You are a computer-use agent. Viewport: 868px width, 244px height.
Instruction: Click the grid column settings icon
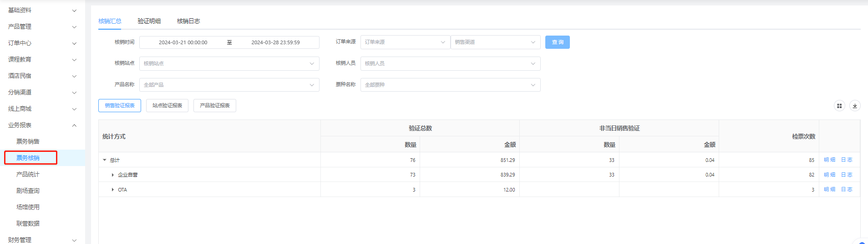839,106
